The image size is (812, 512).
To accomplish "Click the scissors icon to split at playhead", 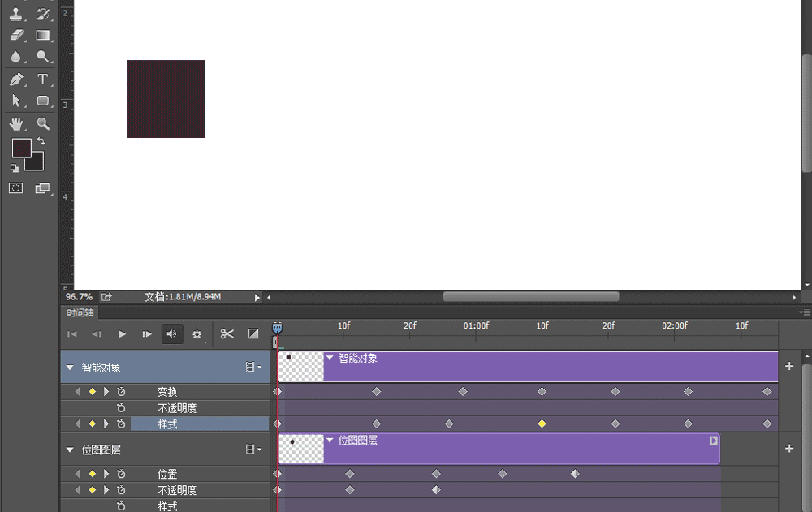I will [227, 333].
